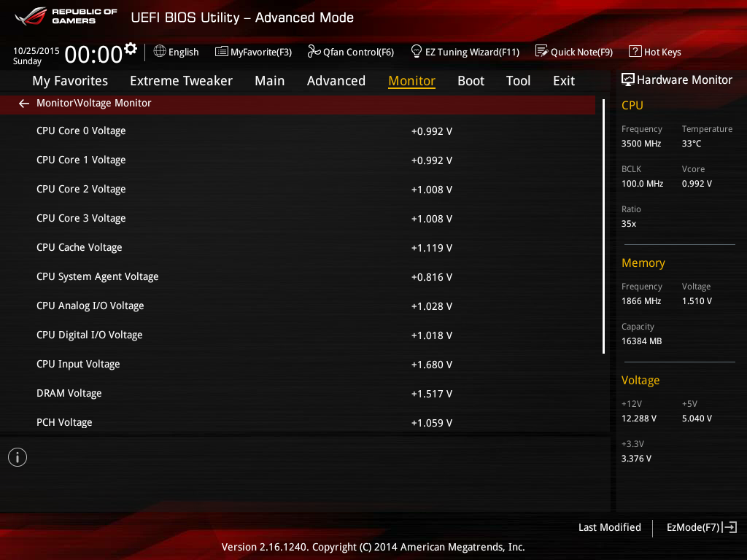Start EZ Tuning Wizard(F11)
This screenshot has height=560, width=747.
tap(472, 52)
